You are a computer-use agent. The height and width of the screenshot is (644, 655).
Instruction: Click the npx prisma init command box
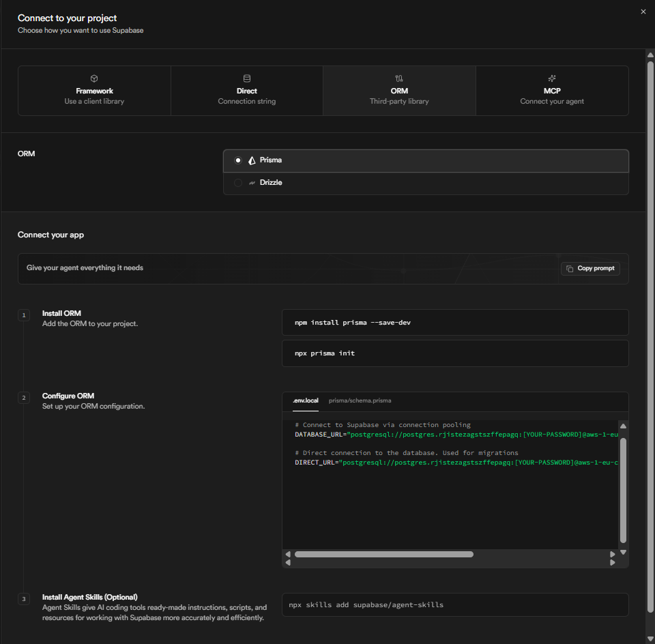[x=455, y=353]
